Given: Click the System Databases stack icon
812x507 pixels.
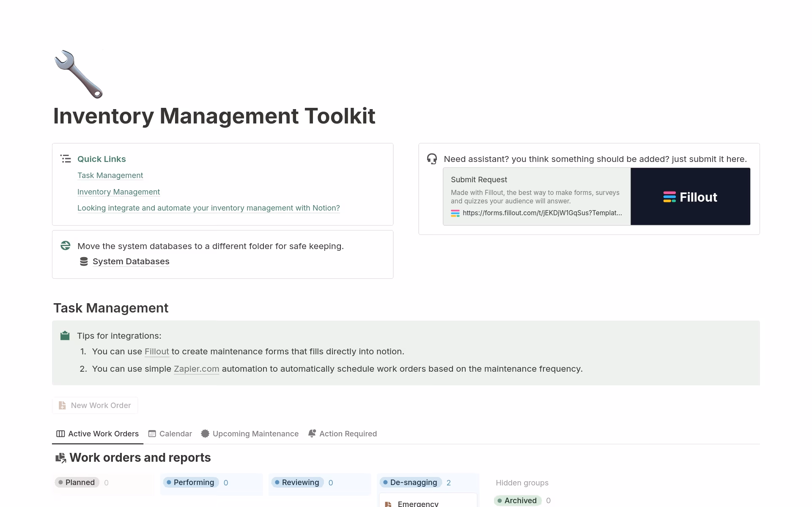Looking at the screenshot, I should point(84,262).
